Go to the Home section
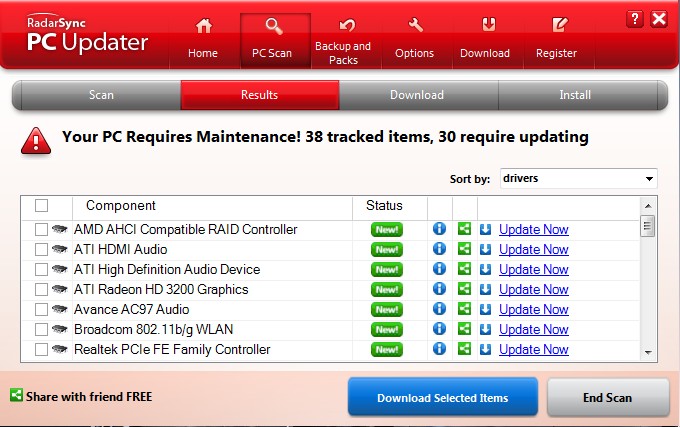 pos(203,40)
